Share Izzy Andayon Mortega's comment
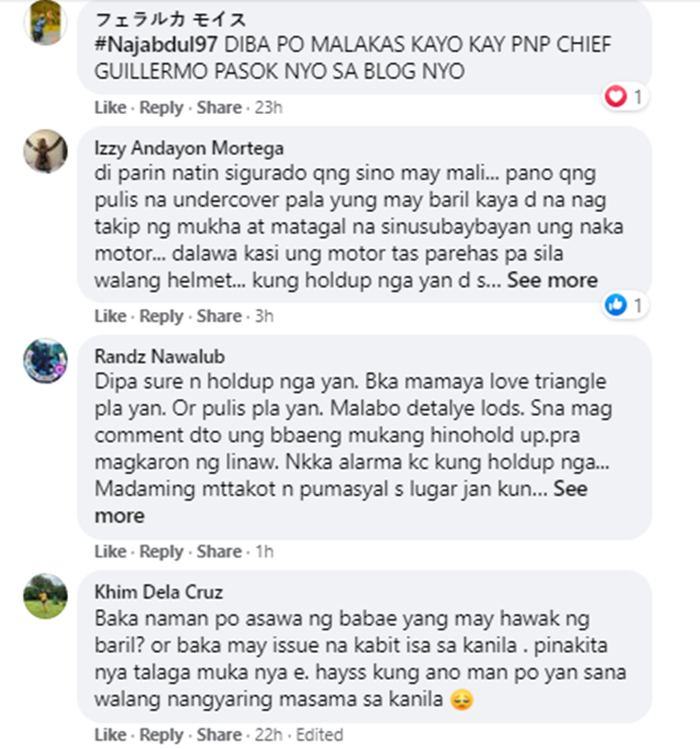The height and width of the screenshot is (749, 700). pyautogui.click(x=219, y=317)
